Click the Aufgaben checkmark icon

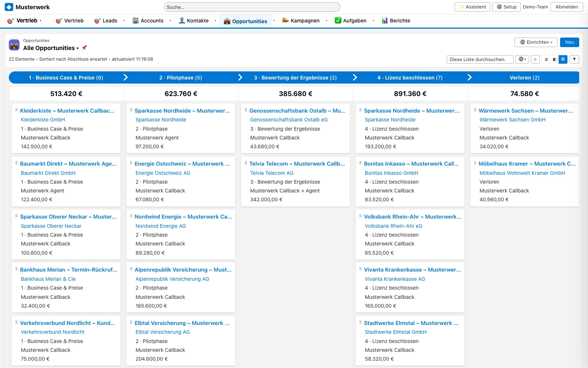(338, 21)
